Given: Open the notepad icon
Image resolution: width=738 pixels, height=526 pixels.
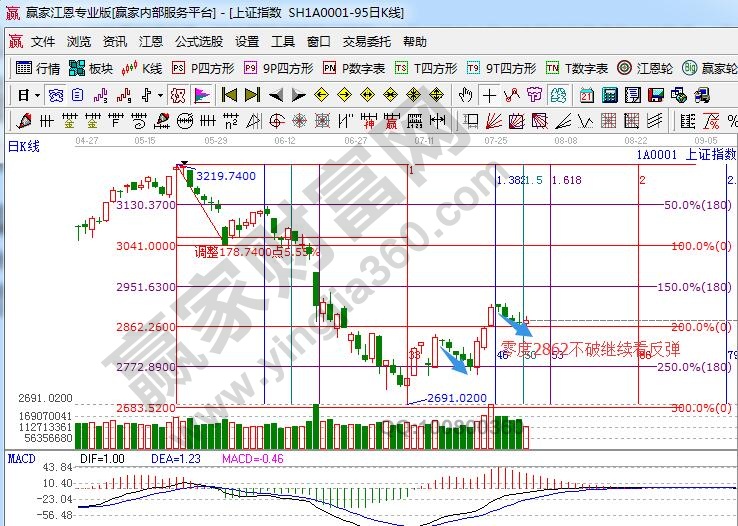Looking at the screenshot, I should (x=633, y=96).
